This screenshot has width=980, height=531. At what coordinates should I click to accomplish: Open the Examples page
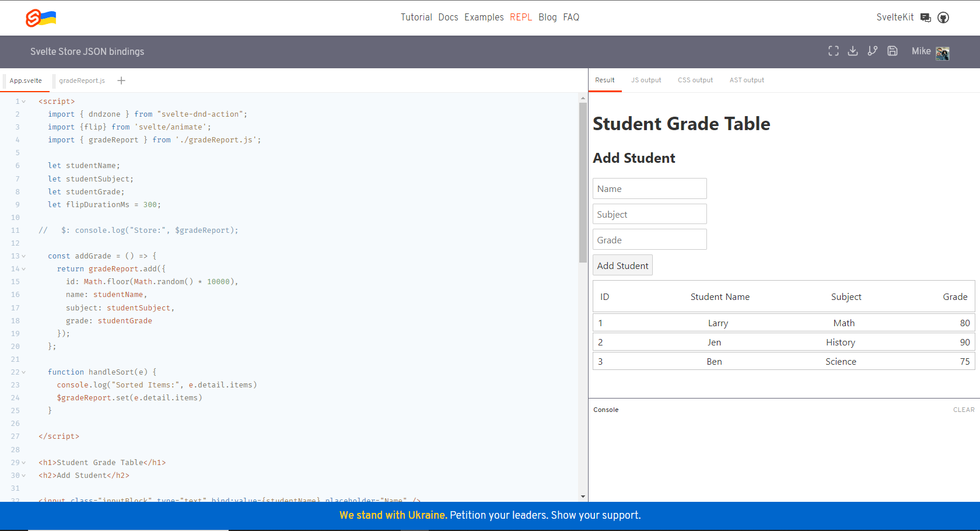pos(484,17)
